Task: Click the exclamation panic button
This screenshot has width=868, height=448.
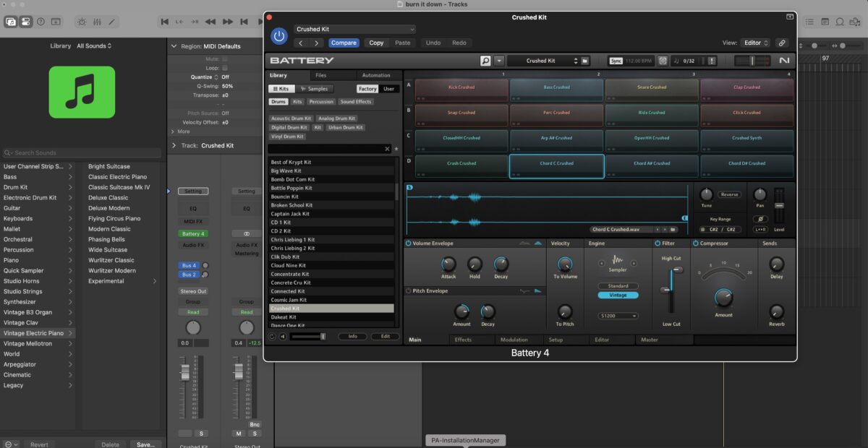Action: point(712,61)
